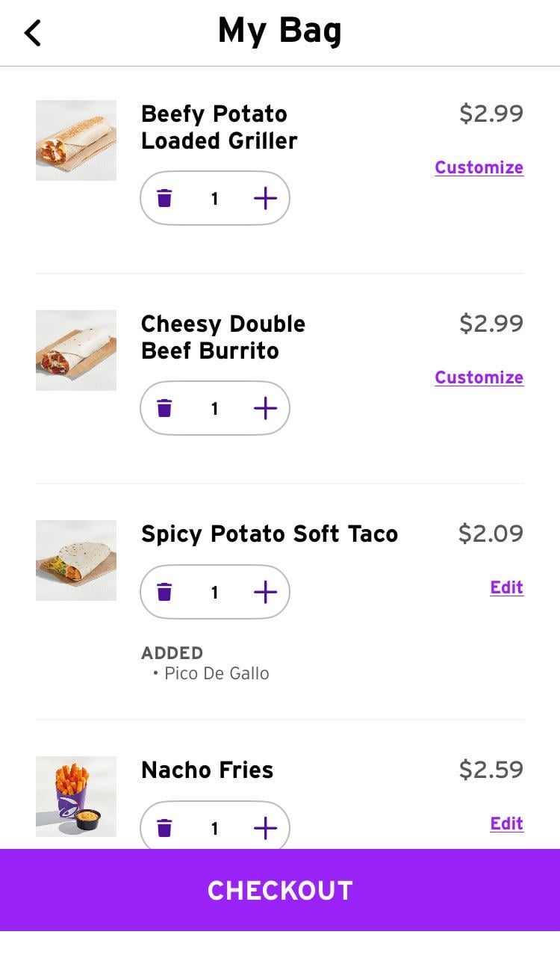Image resolution: width=560 pixels, height=967 pixels.
Task: Tap the Spicy Potato Soft Taco title
Action: tap(269, 534)
